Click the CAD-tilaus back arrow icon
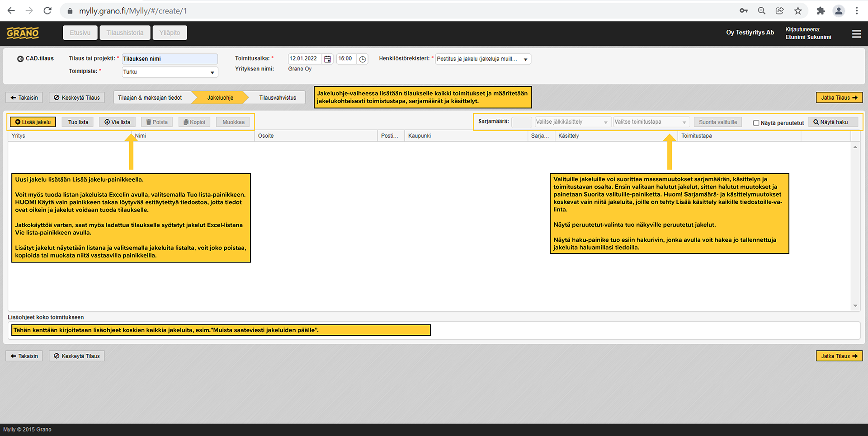Image resolution: width=868 pixels, height=436 pixels. (x=20, y=59)
